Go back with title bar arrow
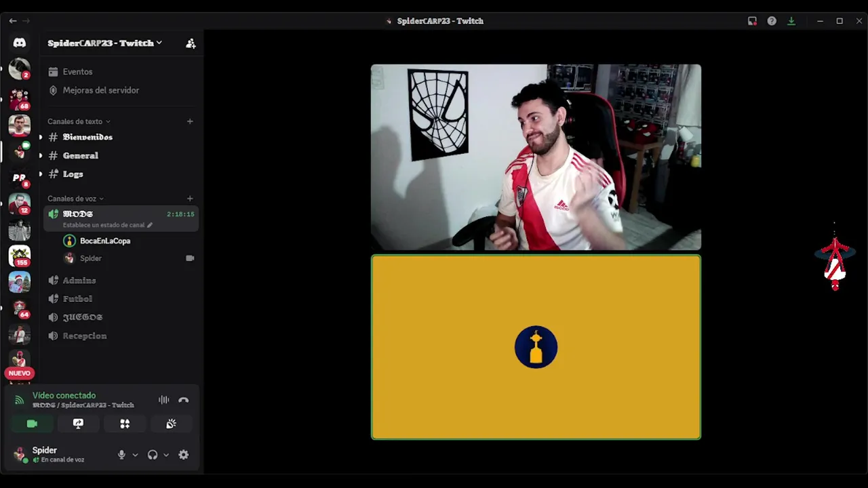 pyautogui.click(x=12, y=21)
